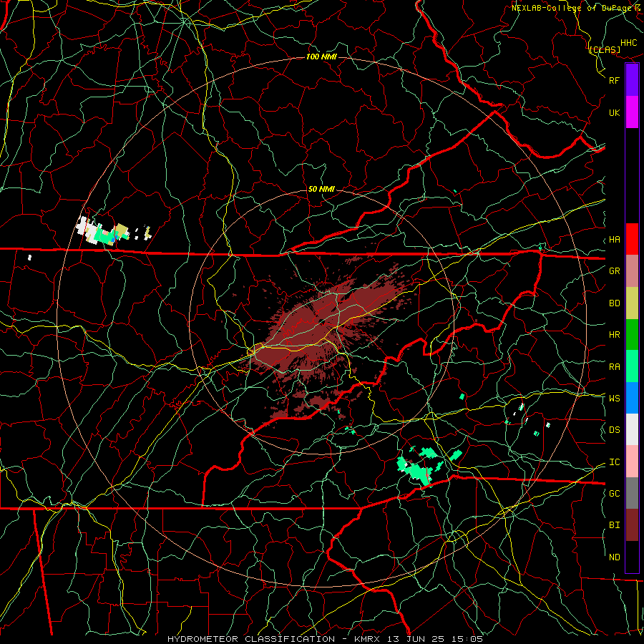Click the 'UK' legend label
Screen dimensions: 644x644
(x=614, y=112)
